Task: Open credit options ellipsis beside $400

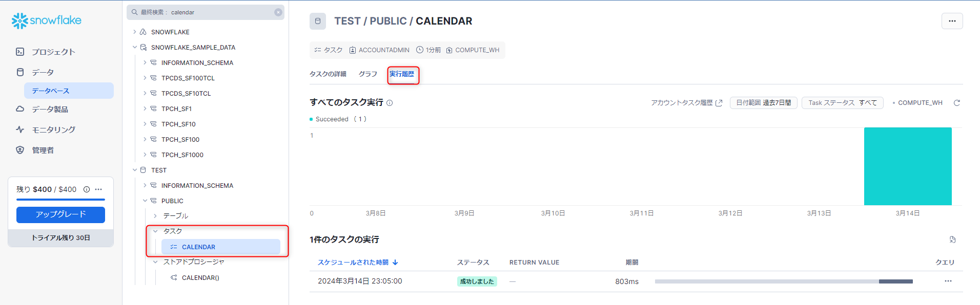Action: tap(98, 189)
